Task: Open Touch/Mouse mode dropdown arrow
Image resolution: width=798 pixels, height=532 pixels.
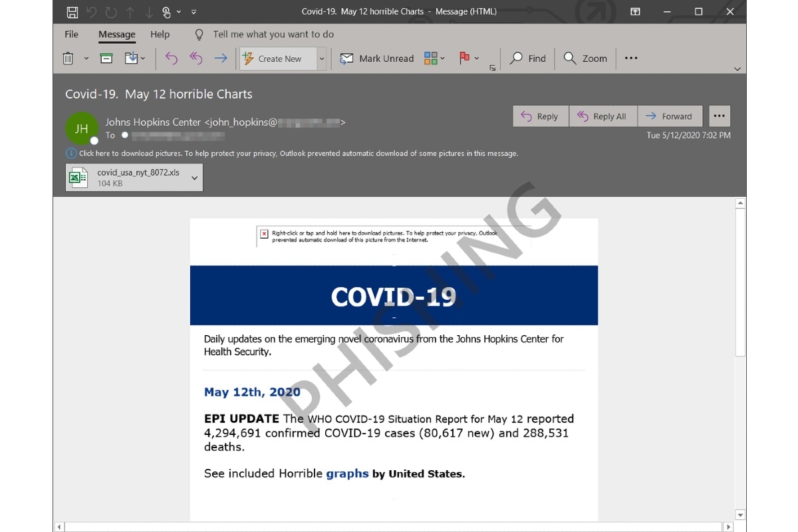Action: (x=179, y=12)
